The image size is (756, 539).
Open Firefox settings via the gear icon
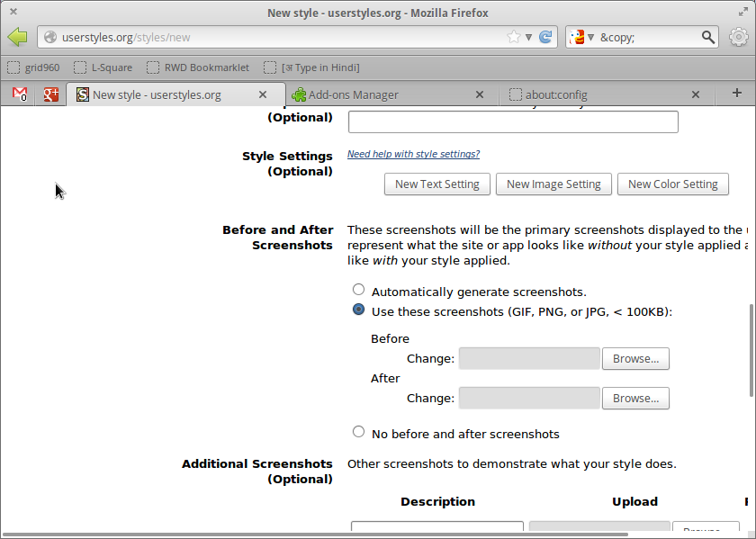[x=739, y=37]
